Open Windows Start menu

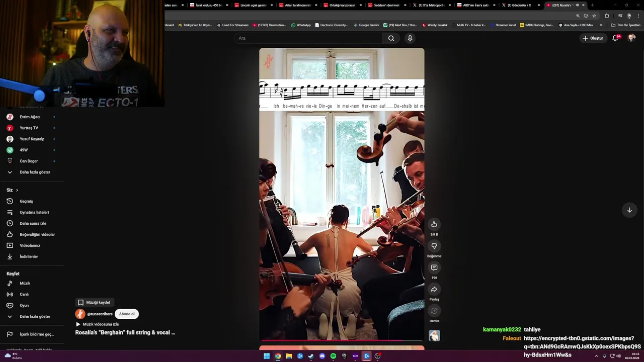pyautogui.click(x=267, y=356)
